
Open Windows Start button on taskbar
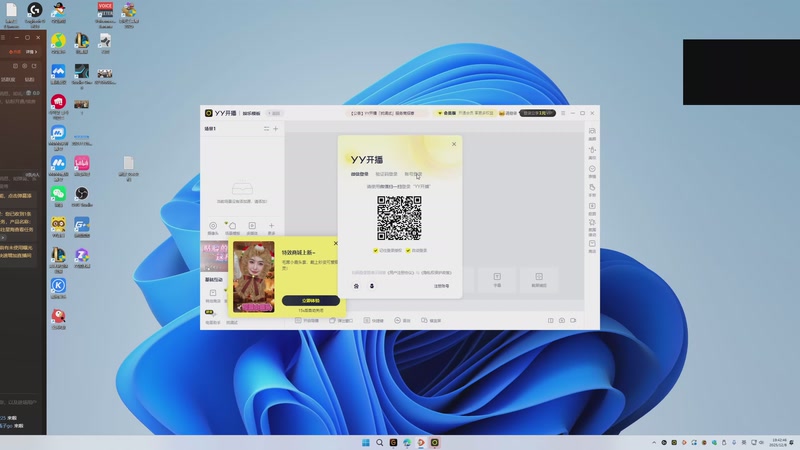pos(366,442)
